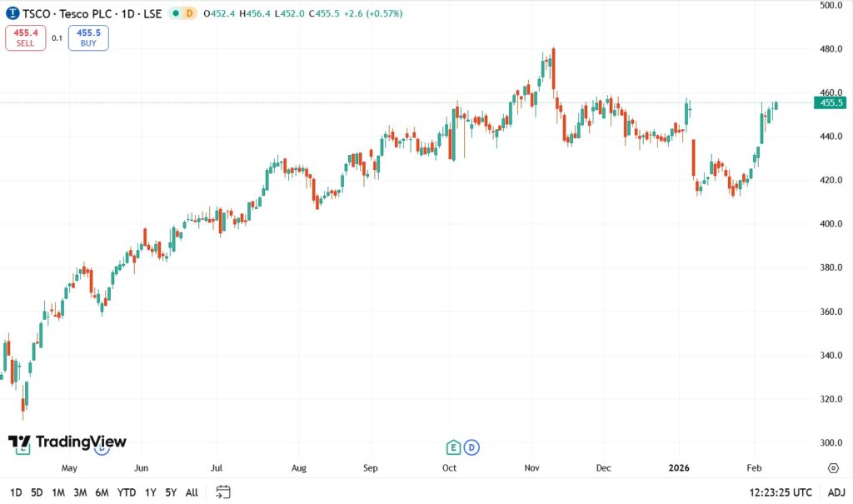This screenshot has width=853, height=504.
Task: Show the 5Y range
Action: point(171,492)
